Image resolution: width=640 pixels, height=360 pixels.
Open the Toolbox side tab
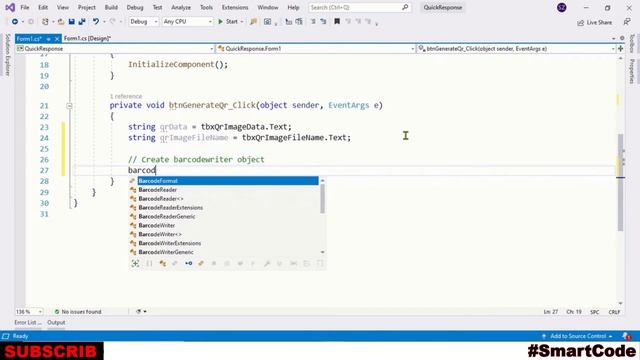[x=632, y=43]
